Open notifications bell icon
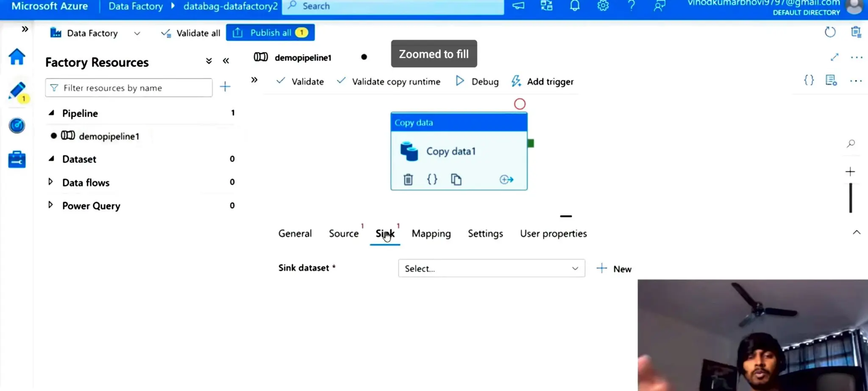Viewport: 868px width, 391px height. [x=575, y=6]
